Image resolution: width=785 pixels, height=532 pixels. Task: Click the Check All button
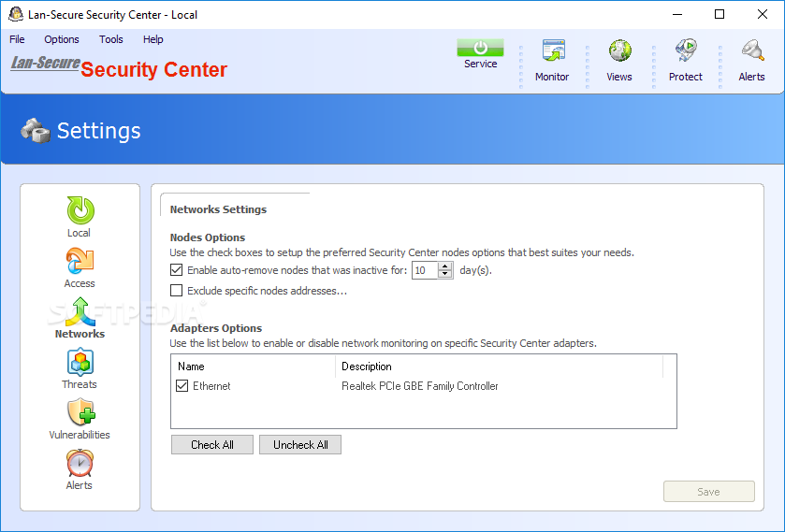point(212,445)
